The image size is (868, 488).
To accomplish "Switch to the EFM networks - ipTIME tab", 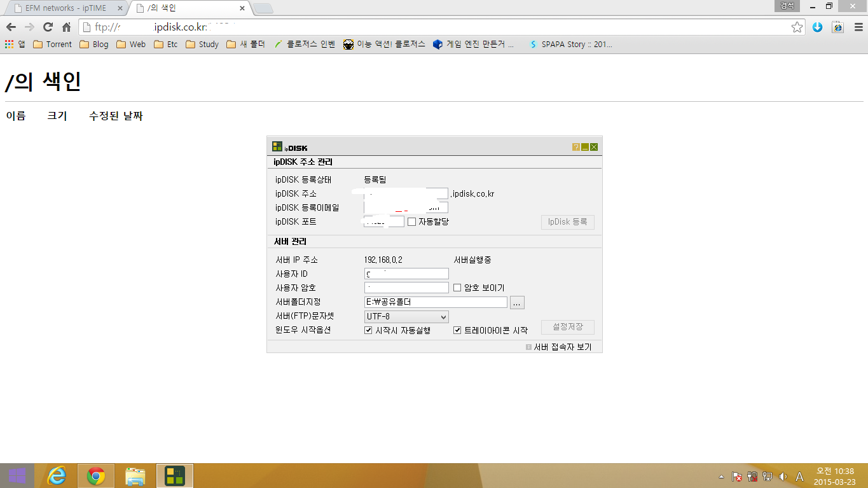I will 67,8.
